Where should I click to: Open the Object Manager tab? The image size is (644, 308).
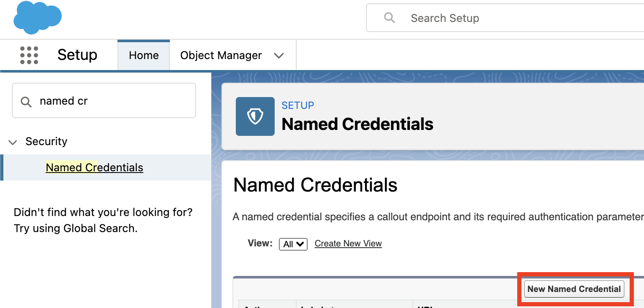pyautogui.click(x=221, y=55)
